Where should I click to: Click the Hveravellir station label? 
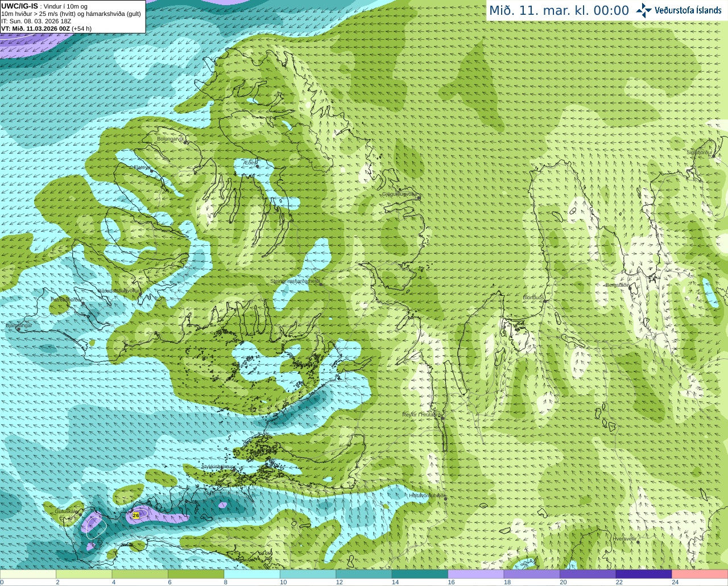click(x=624, y=538)
